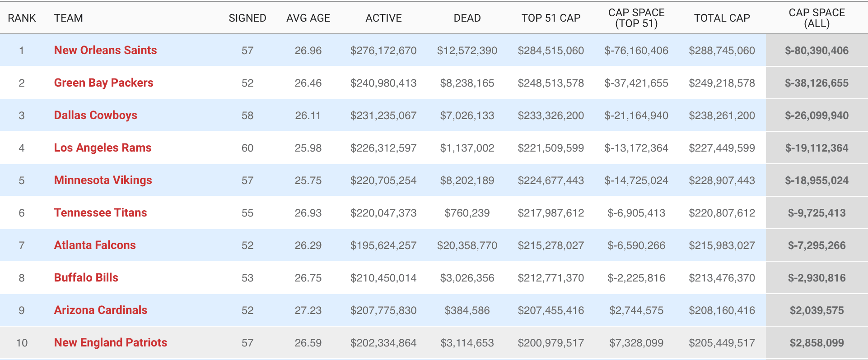This screenshot has height=360, width=868.
Task: Open the Tennessee Titans team link
Action: point(100,212)
